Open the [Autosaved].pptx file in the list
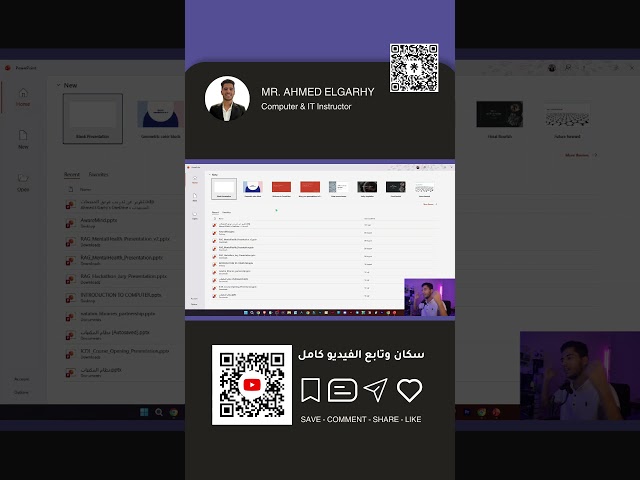This screenshot has width=640, height=480. coord(115,332)
